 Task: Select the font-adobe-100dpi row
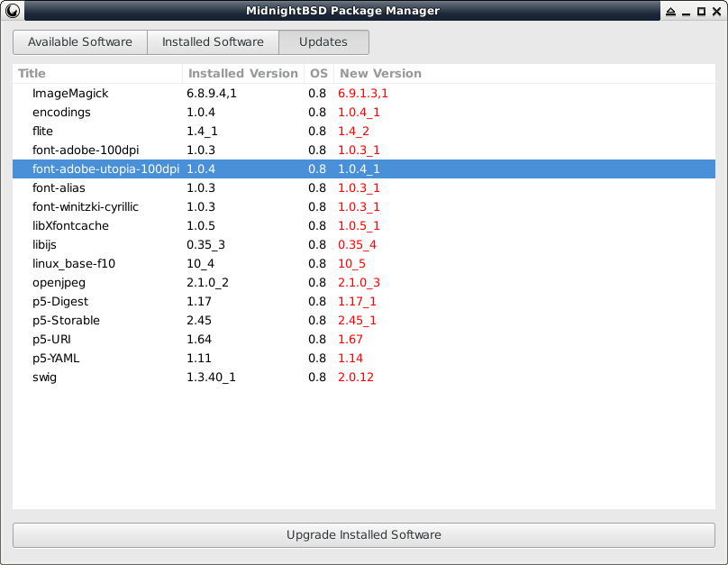coord(363,150)
